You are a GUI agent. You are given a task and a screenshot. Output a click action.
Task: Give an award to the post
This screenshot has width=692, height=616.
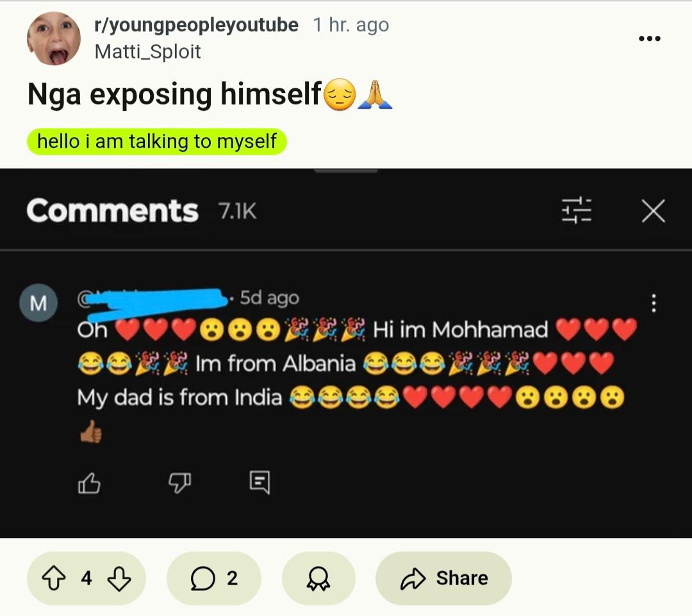tap(318, 578)
